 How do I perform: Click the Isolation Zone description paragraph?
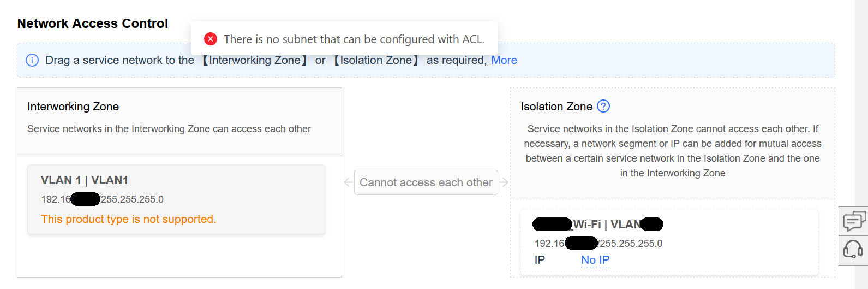point(673,151)
